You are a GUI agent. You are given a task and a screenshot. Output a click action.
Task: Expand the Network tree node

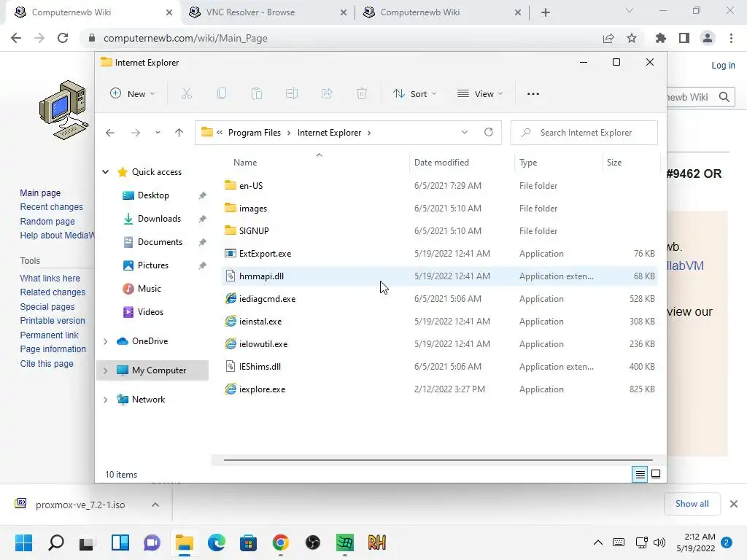point(105,400)
